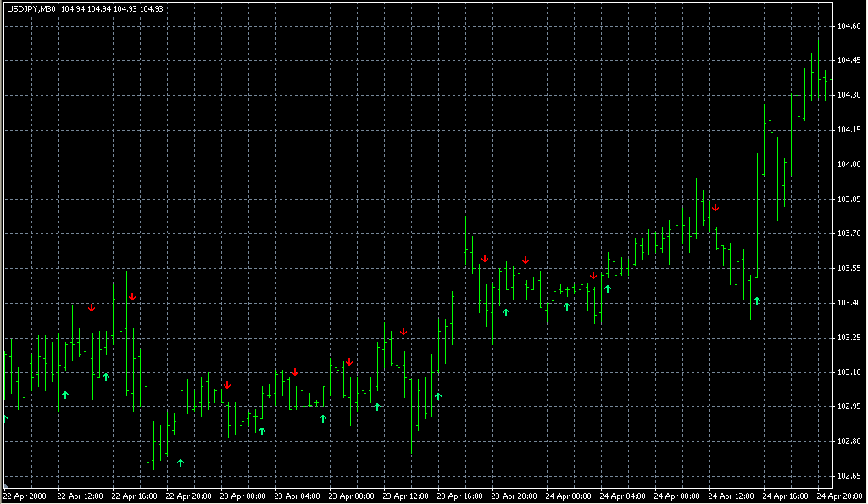Click the red arrow above the 22 Apr 16:00 peak
The width and height of the screenshot is (868, 504).
132,296
